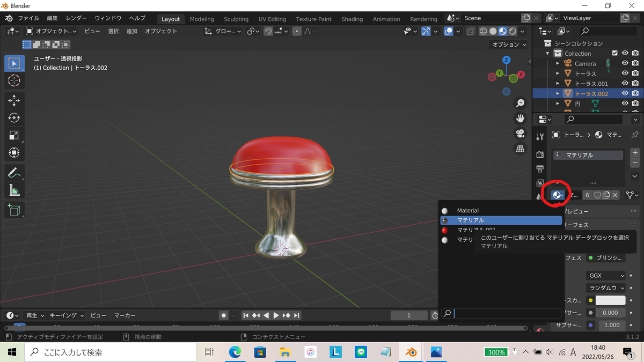
Task: Choose Material from the material list
Action: (x=467, y=211)
